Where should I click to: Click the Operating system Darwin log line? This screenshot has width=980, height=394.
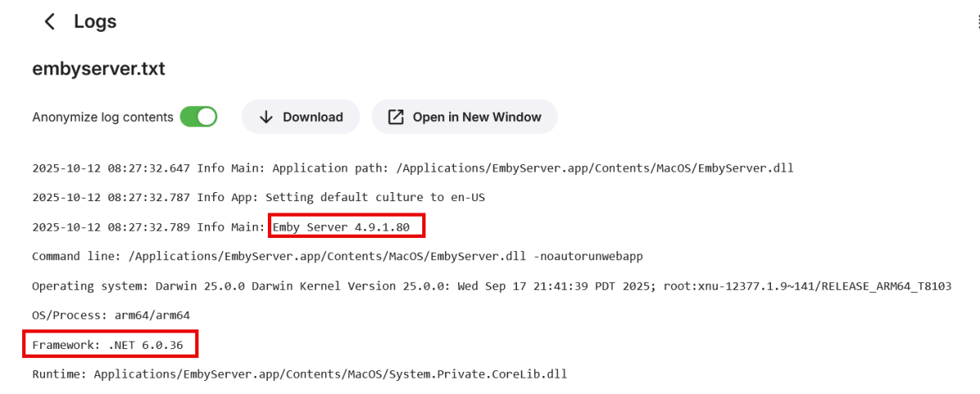(x=492, y=286)
